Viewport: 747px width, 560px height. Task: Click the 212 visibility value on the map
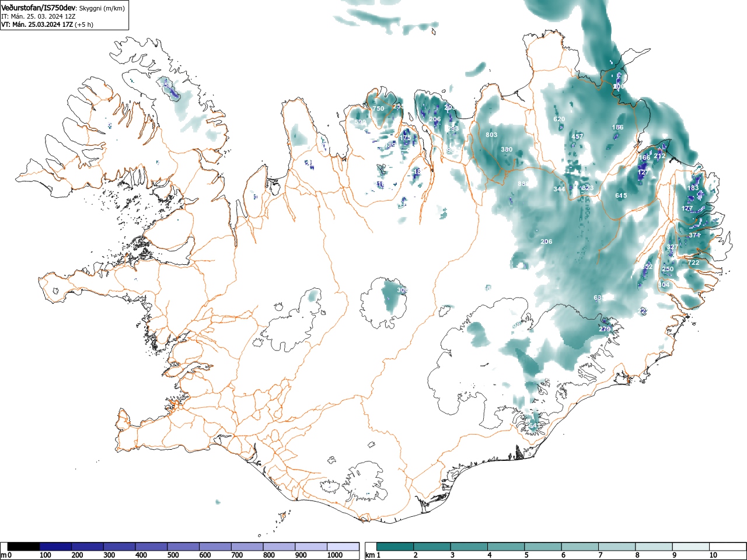(x=659, y=156)
